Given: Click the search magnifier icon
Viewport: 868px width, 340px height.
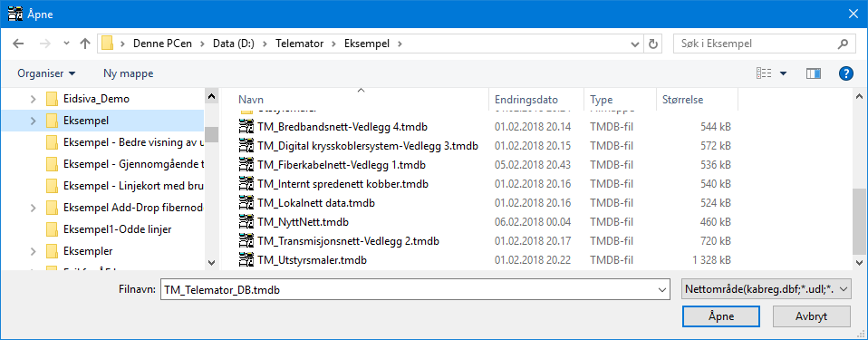Looking at the screenshot, I should 844,44.
